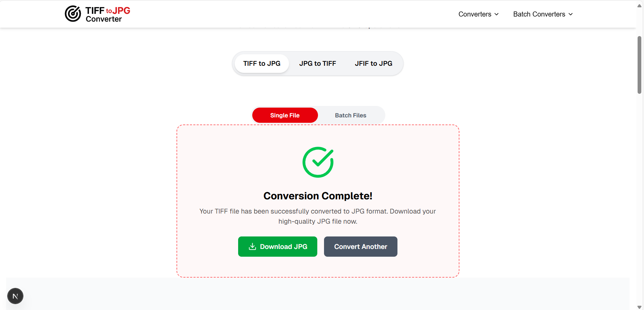Switch to the JFIF to JPG tab
This screenshot has height=310, width=644.
point(373,63)
